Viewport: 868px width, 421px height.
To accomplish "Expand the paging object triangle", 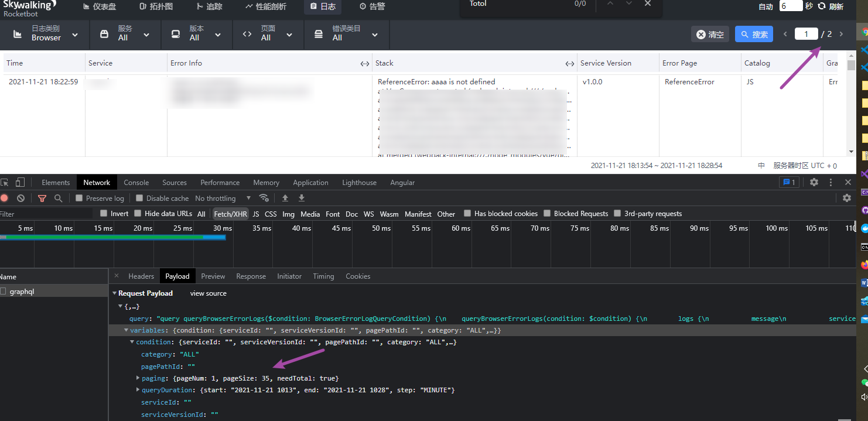I will pyautogui.click(x=138, y=378).
